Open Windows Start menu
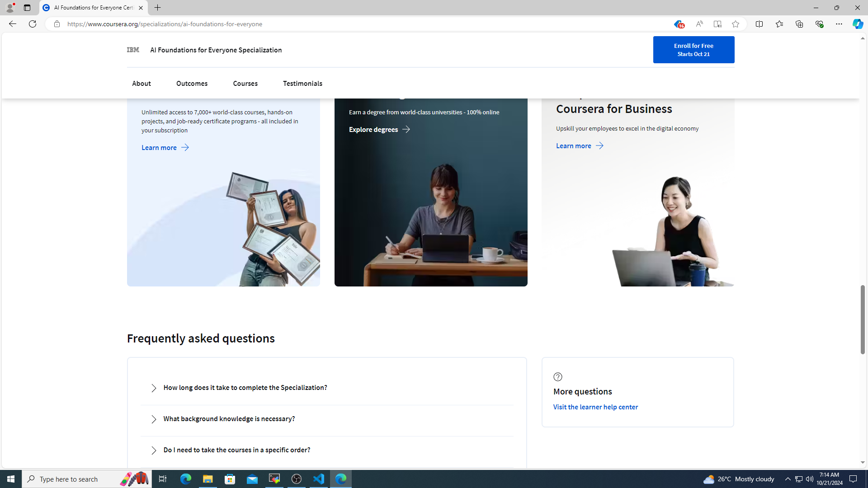 pos(11,479)
